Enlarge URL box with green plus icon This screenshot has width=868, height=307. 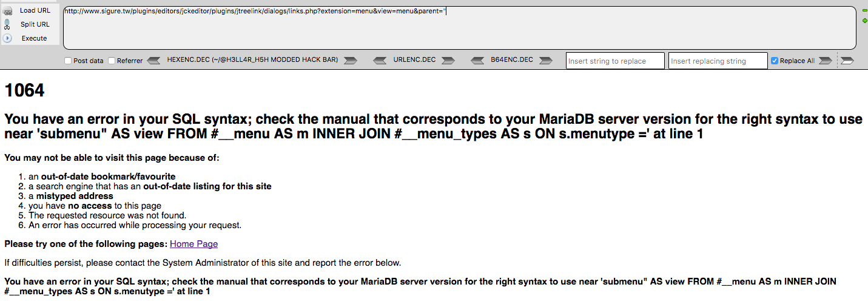[x=864, y=21]
